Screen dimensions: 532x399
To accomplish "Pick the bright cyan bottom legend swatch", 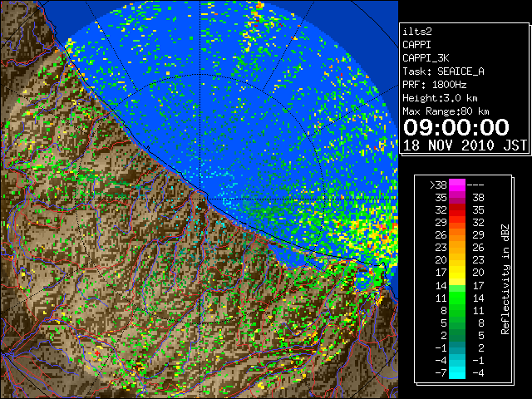I will [457, 373].
